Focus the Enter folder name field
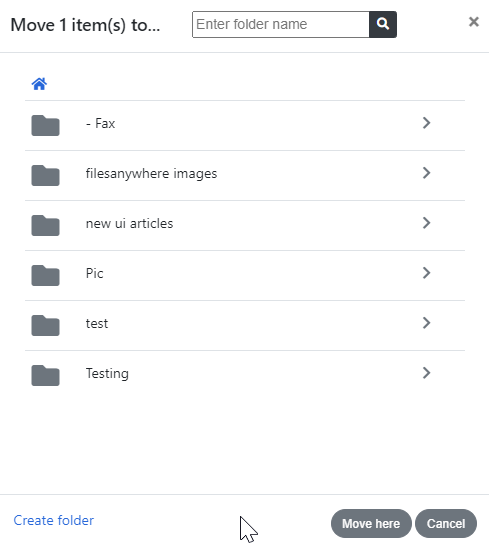Screen dimensions: 489x548 [x=281, y=24]
